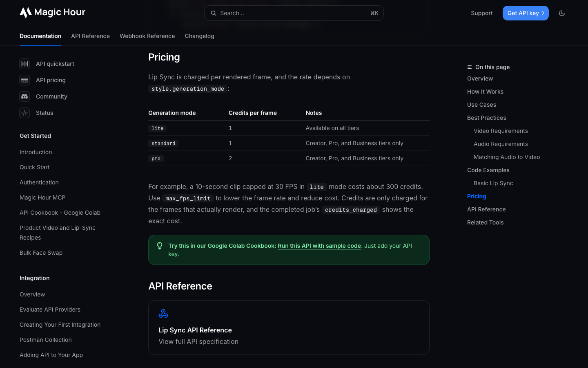This screenshot has width=588, height=368.
Task: Jump to Best Practices section
Action: tap(487, 118)
